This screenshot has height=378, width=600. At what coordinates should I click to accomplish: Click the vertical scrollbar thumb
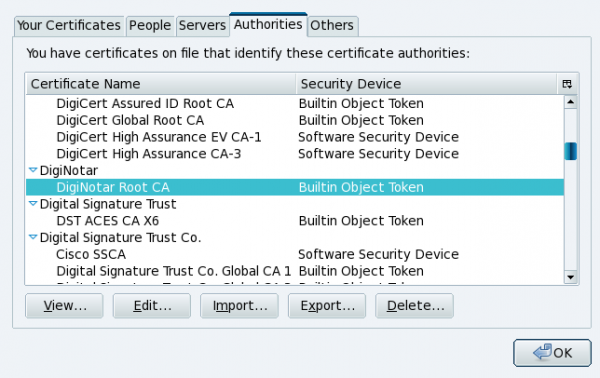(x=571, y=151)
